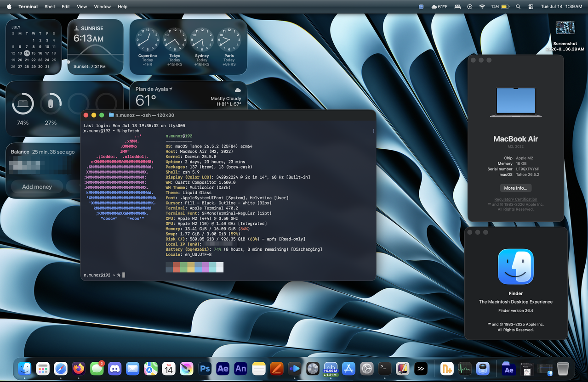This screenshot has width=588, height=382.
Task: Toggle the Sleep Focus bed icon
Action: click(457, 7)
